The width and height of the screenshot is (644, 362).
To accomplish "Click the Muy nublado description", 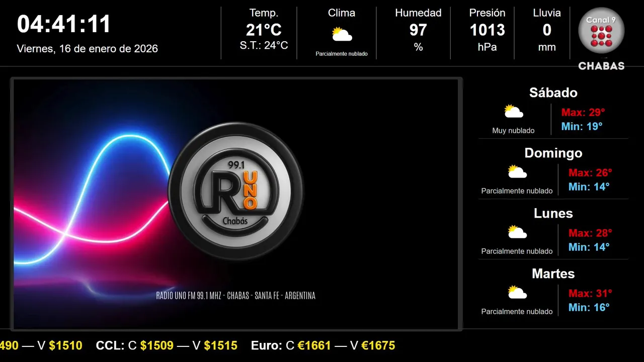I will point(513,131).
